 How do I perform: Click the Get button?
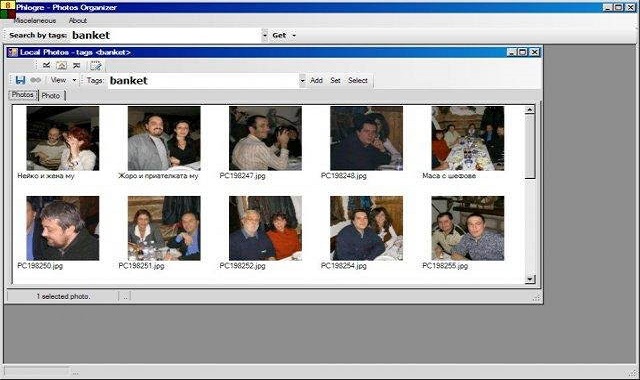[279, 36]
